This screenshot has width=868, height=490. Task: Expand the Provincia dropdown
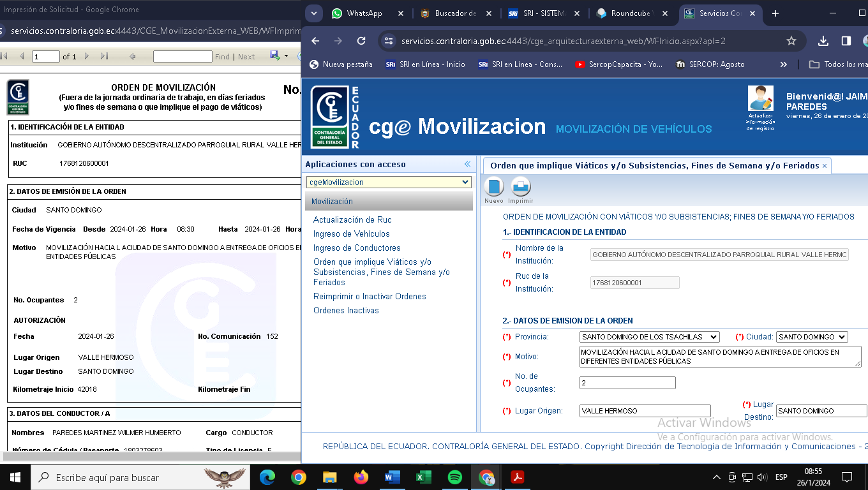tap(649, 337)
